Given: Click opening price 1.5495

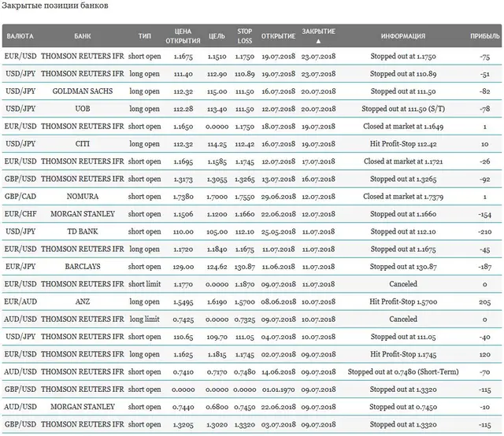Looking at the screenshot, I should (x=183, y=301).
